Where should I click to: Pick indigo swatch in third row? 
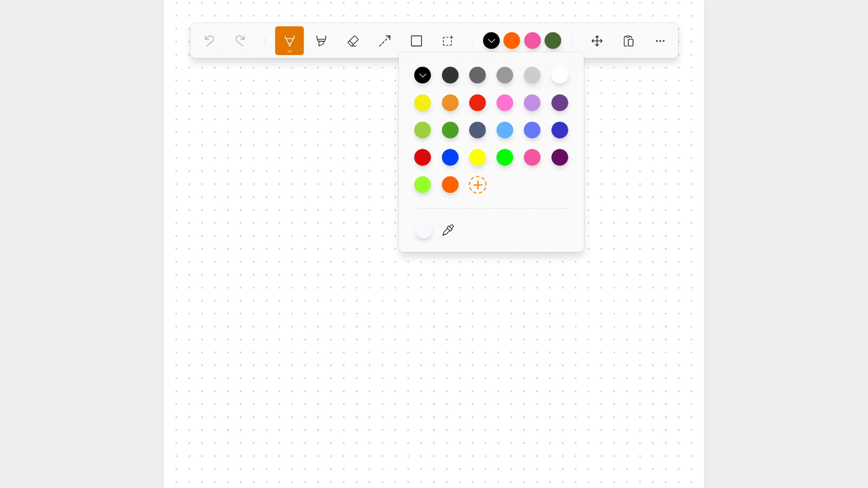pos(560,130)
